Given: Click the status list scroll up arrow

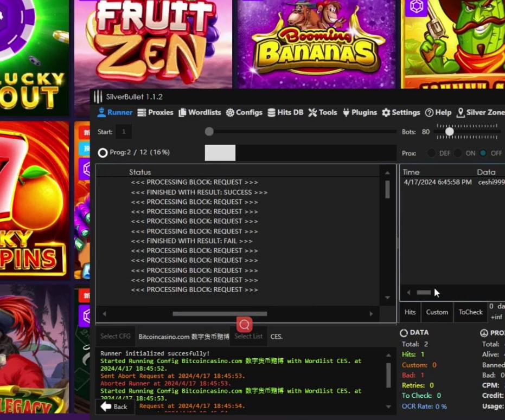Looking at the screenshot, I should (387, 173).
